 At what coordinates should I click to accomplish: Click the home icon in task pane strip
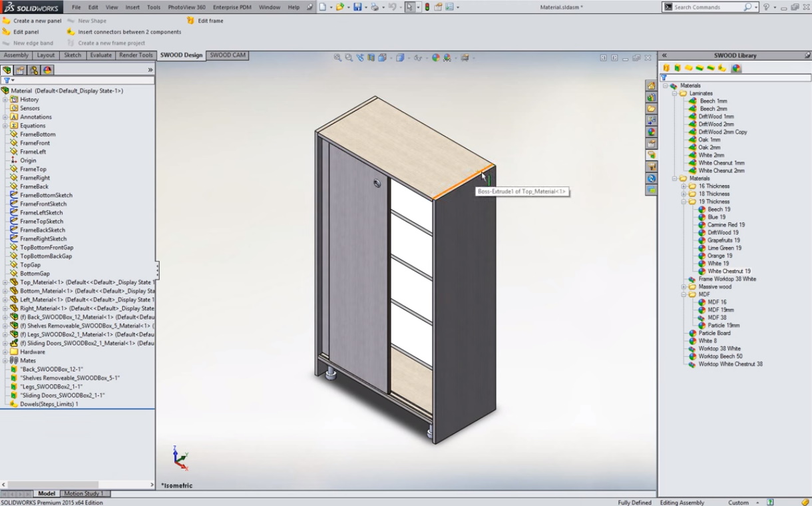[651, 86]
